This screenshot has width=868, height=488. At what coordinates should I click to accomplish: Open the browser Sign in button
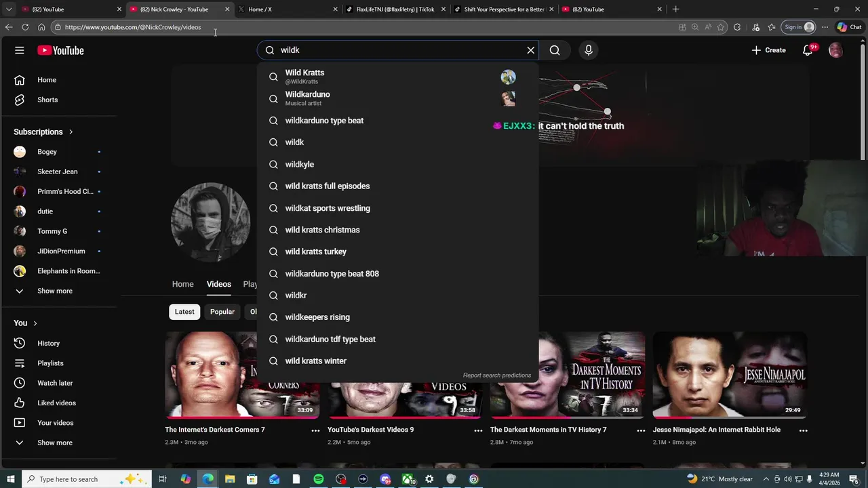point(798,27)
